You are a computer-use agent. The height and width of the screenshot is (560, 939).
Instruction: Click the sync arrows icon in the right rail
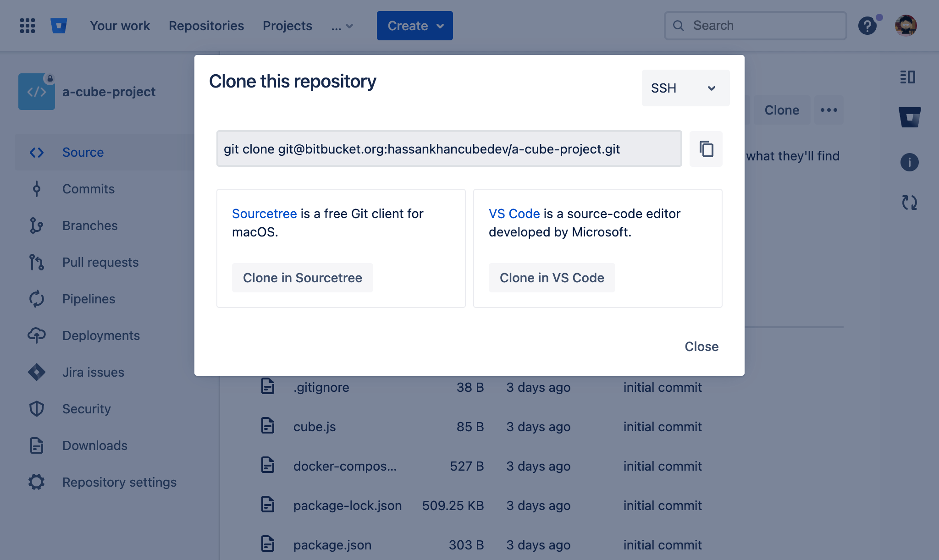pyautogui.click(x=910, y=203)
